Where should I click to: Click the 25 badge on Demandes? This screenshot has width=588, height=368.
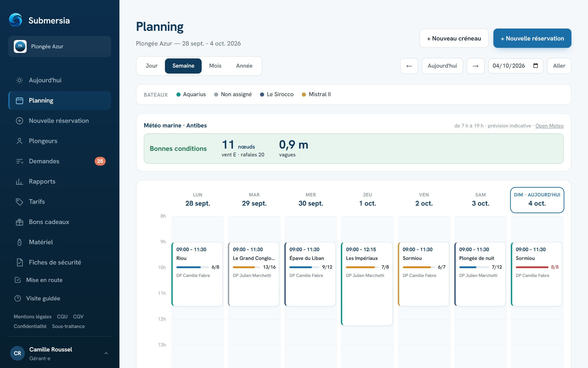pos(100,161)
